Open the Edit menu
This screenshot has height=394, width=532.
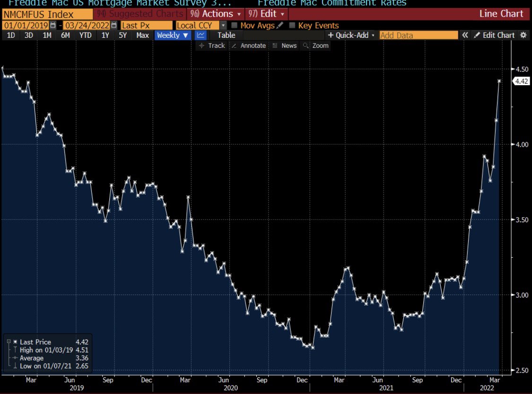pos(267,14)
